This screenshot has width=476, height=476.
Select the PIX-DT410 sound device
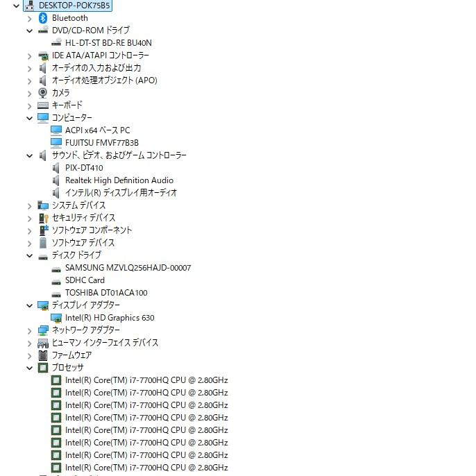click(x=84, y=168)
